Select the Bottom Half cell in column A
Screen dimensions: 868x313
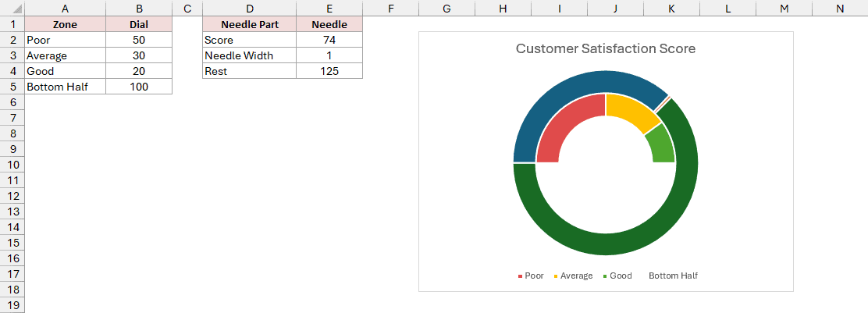click(x=66, y=87)
